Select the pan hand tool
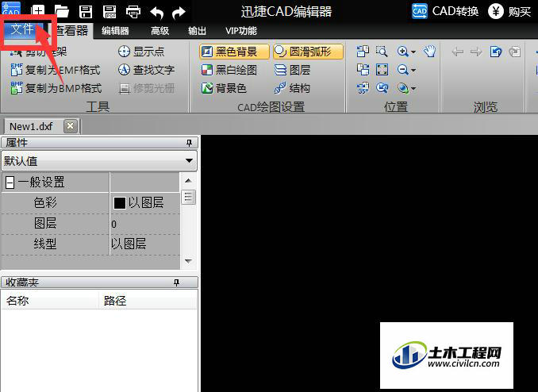Viewport: 538px width, 392px height. [429, 52]
